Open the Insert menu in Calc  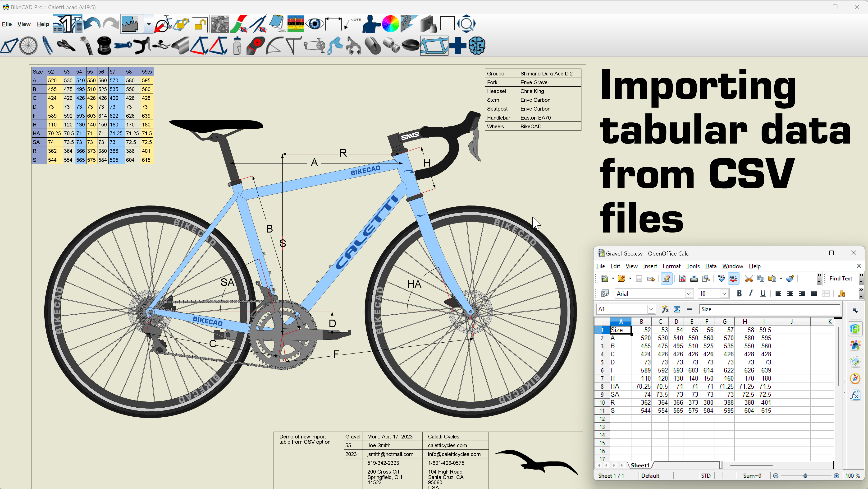(650, 266)
